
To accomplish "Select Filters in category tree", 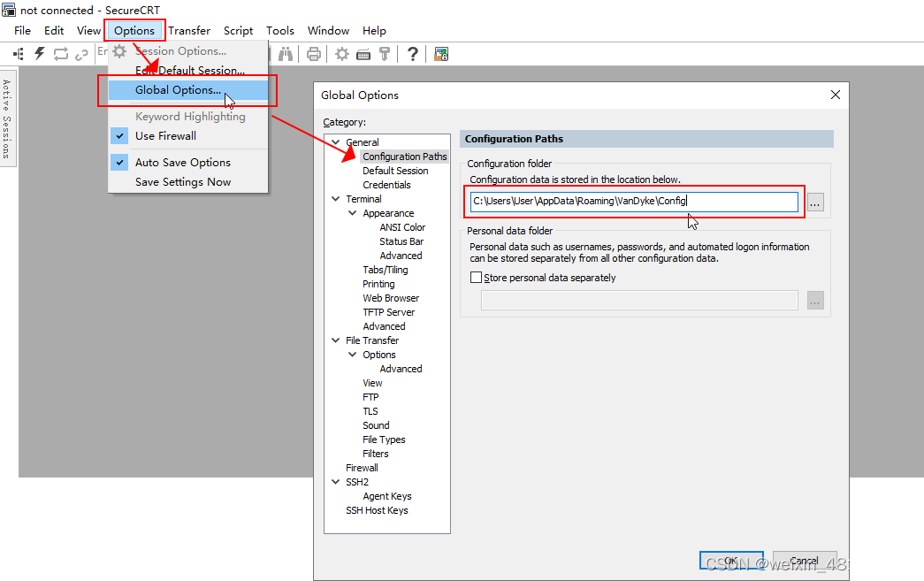I will [x=376, y=453].
